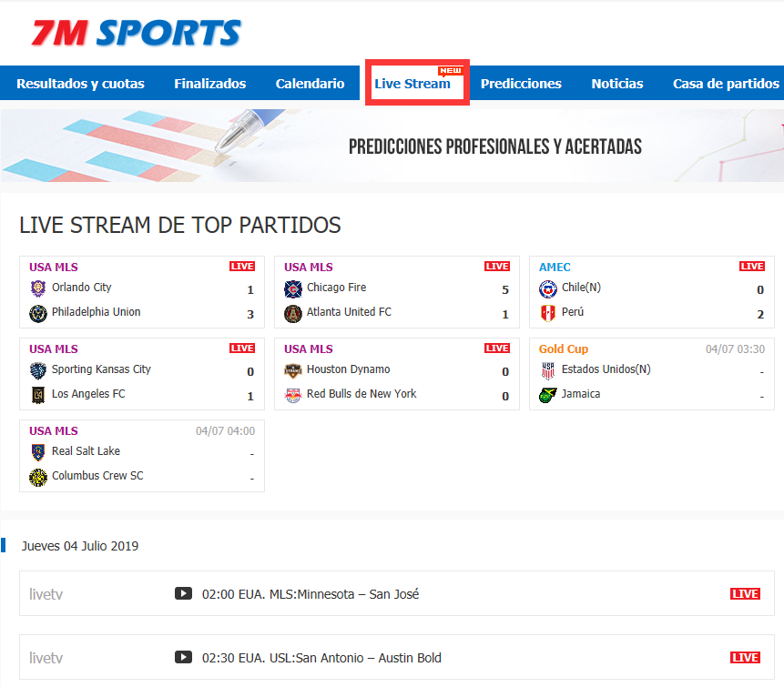Click the Atlanta United FC team name
This screenshot has height=687, width=784.
(x=349, y=312)
